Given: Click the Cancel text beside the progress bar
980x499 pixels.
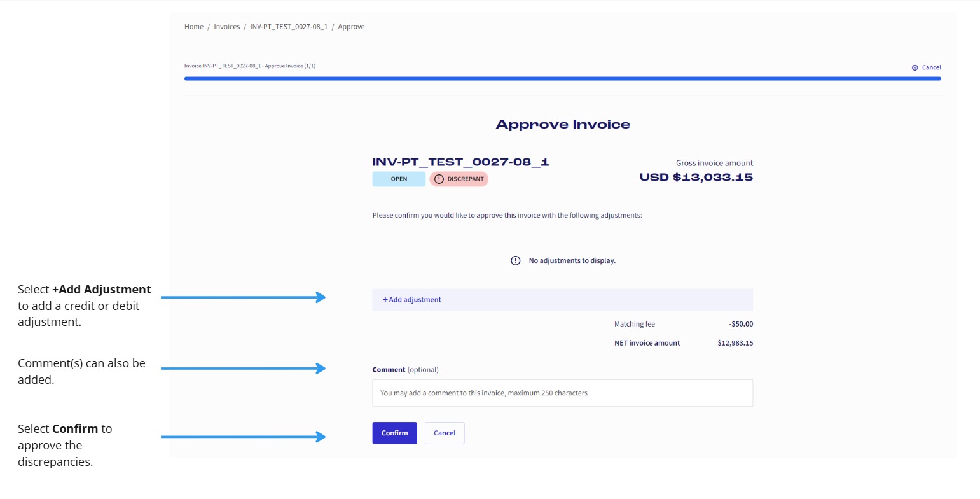Looking at the screenshot, I should (931, 67).
